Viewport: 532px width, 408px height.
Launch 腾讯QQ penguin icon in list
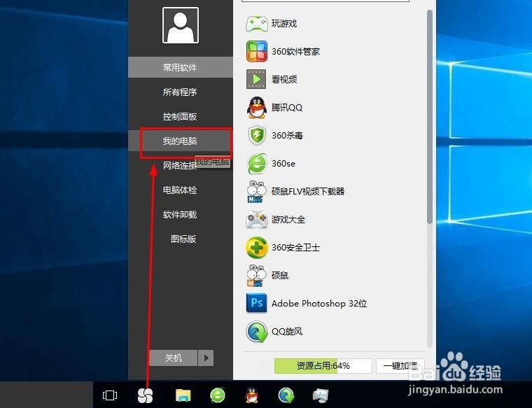pyautogui.click(x=256, y=108)
